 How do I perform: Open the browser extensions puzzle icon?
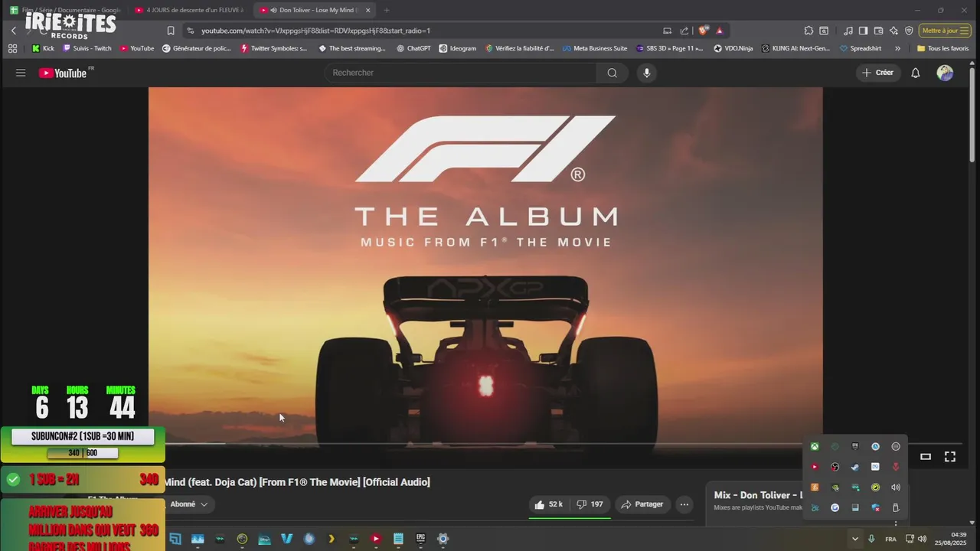point(808,31)
